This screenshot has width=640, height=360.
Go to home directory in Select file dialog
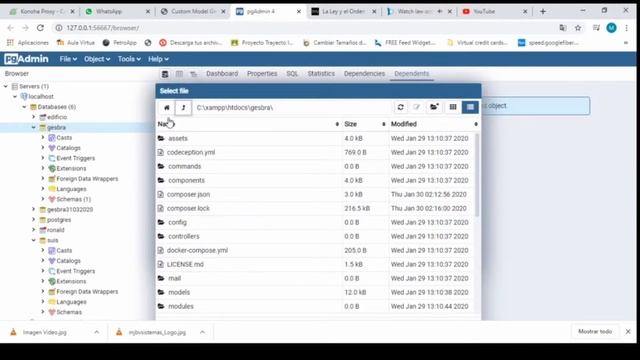pyautogui.click(x=167, y=107)
